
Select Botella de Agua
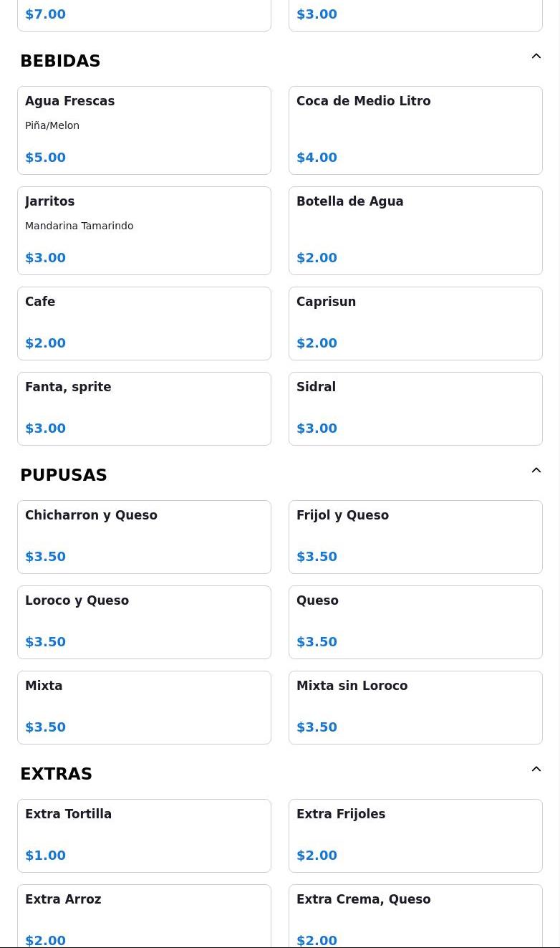(x=415, y=231)
